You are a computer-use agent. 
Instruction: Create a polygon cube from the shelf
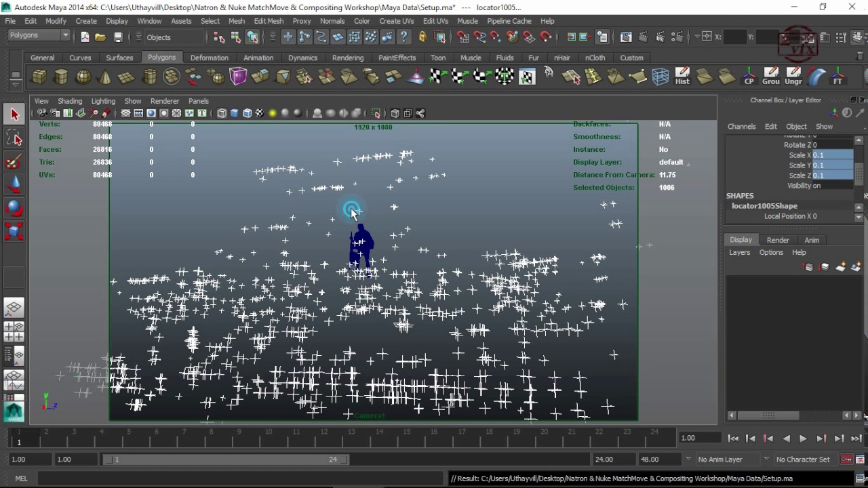click(39, 77)
